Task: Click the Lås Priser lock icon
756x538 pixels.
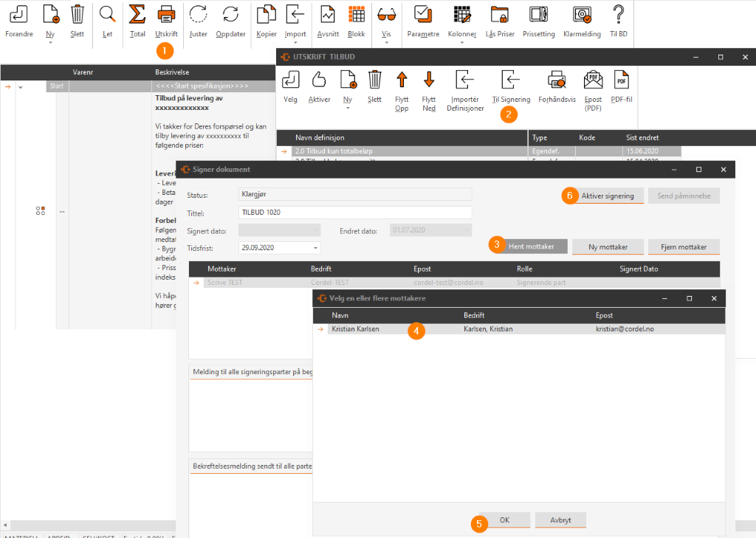Action: [x=500, y=14]
